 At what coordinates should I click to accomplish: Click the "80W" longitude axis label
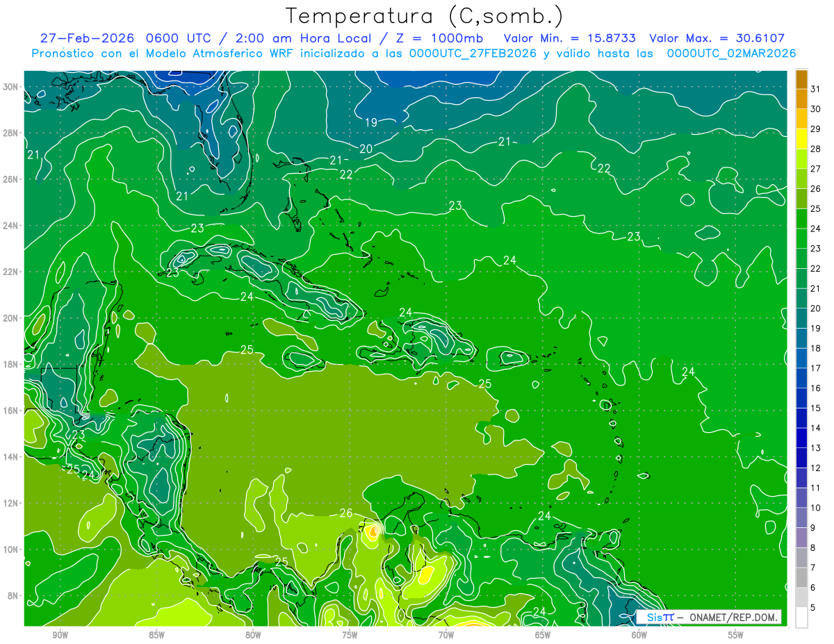point(253,635)
